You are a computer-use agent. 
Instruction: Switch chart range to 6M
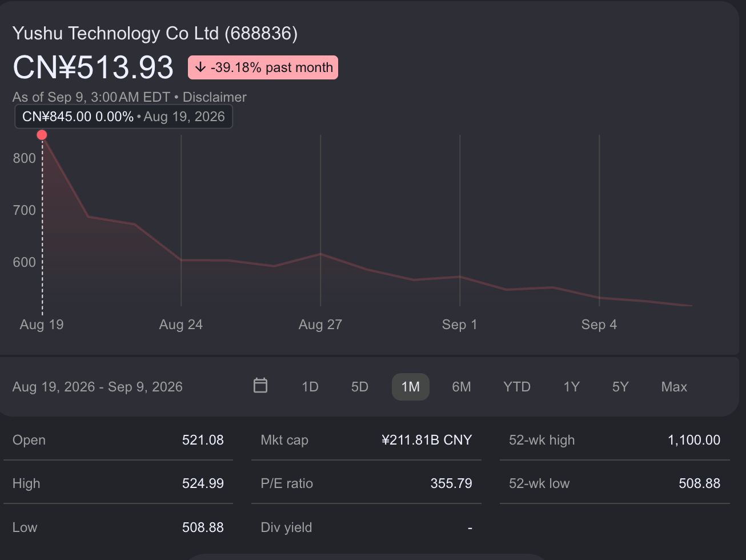tap(462, 387)
